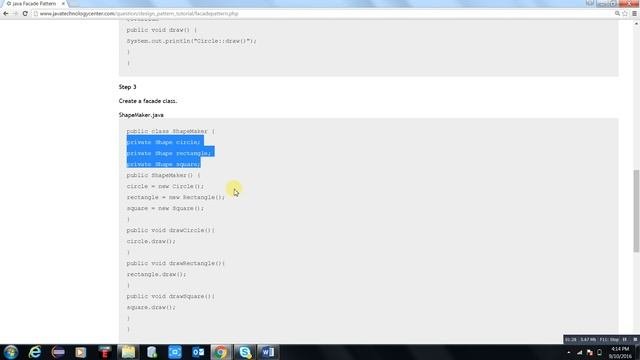Click highlighted 'private Shape circle;' line
The image size is (640, 360).
[x=163, y=142]
